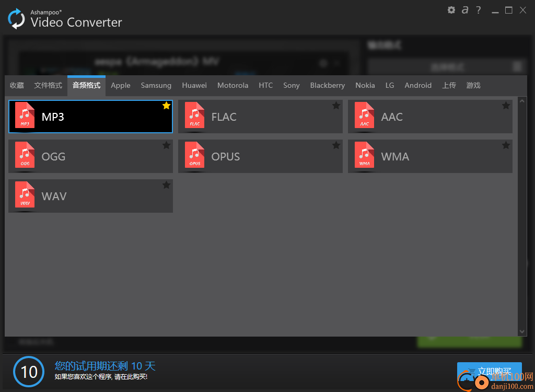Switch to the 文件格式 tab
The width and height of the screenshot is (535, 392).
[x=48, y=85]
